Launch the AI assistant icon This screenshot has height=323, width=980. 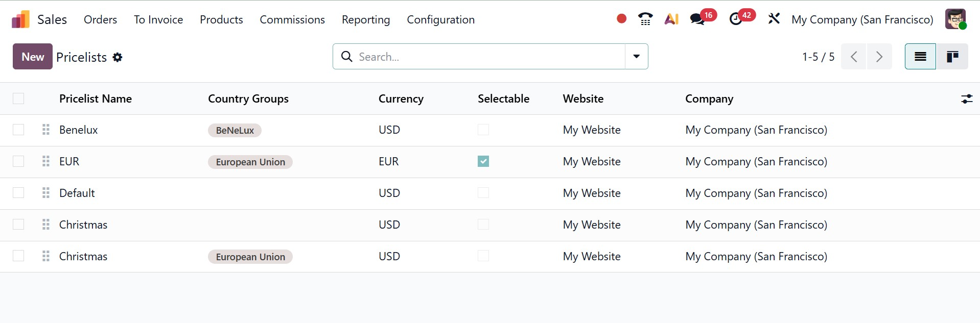pyautogui.click(x=671, y=19)
